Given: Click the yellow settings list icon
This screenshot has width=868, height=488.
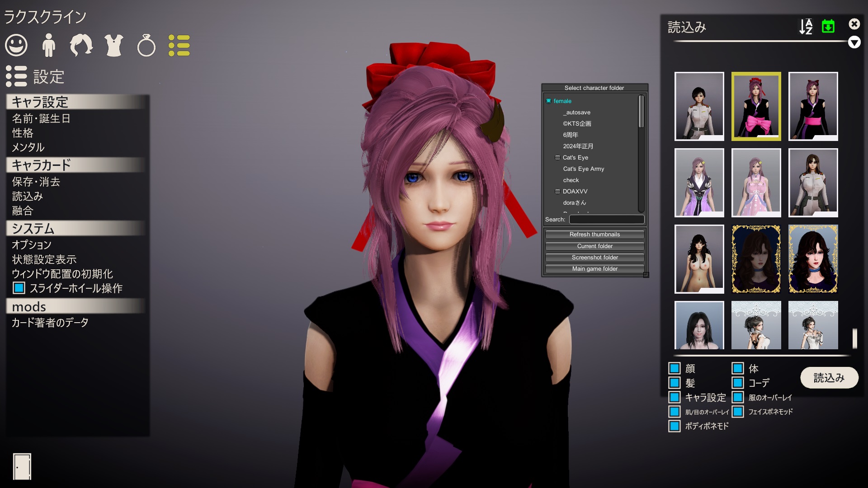Looking at the screenshot, I should [x=179, y=45].
